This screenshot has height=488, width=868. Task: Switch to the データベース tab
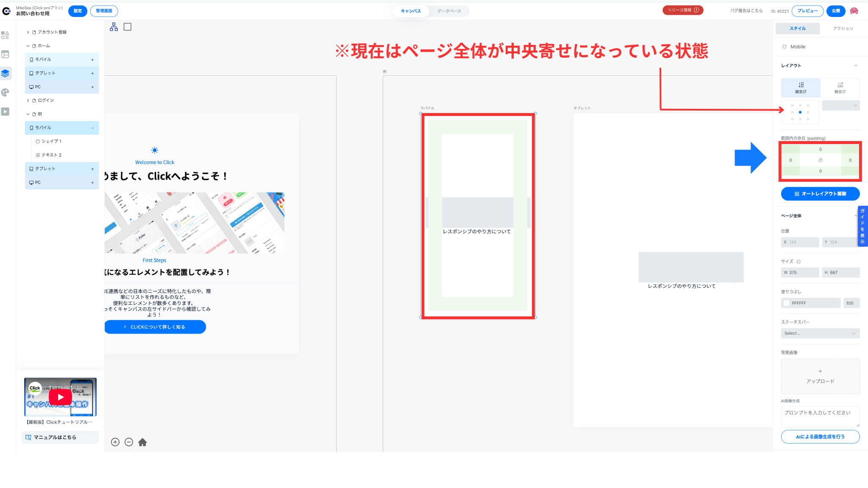(x=449, y=11)
